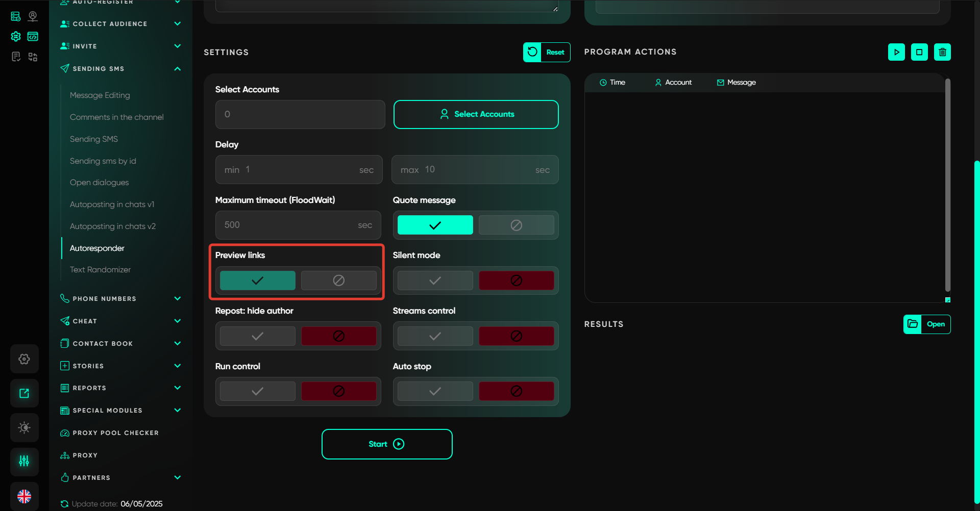Select Autoposting in chats v2 menu item

(x=112, y=226)
